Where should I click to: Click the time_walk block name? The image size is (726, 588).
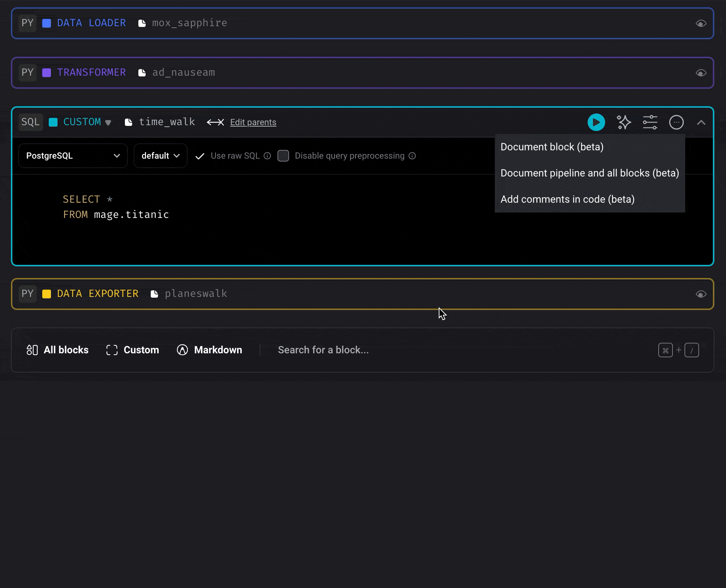(x=167, y=122)
